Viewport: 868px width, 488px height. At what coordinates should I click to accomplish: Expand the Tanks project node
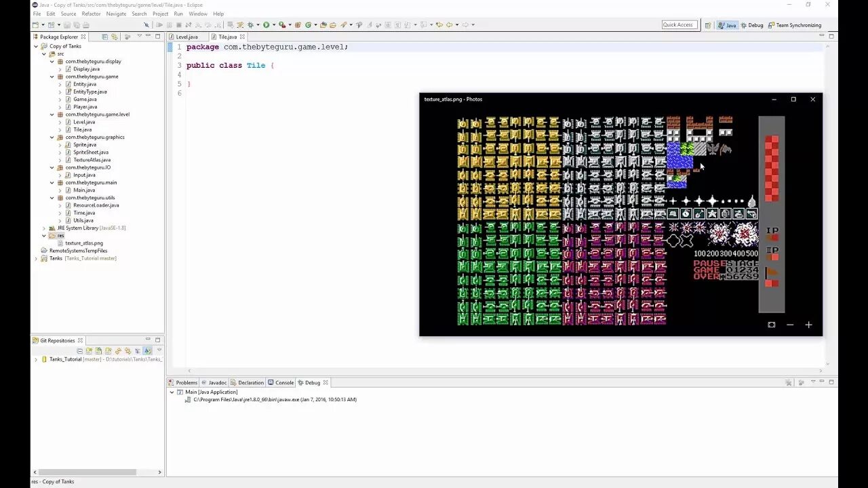pos(36,258)
